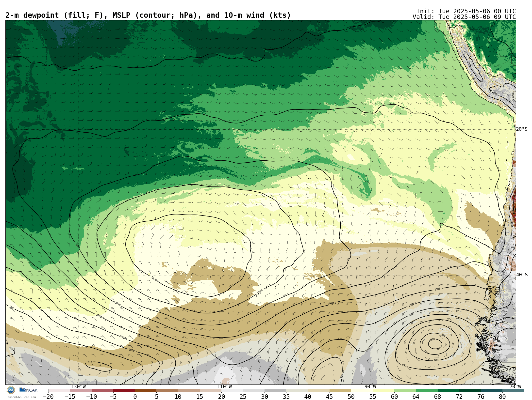Click the '984' pressure contour label
Viewport: 532px width, 400px height.
coord(443,335)
